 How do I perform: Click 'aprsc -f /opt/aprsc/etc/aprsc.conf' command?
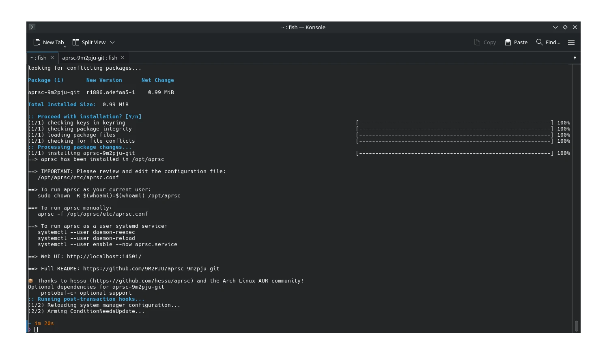tap(93, 214)
